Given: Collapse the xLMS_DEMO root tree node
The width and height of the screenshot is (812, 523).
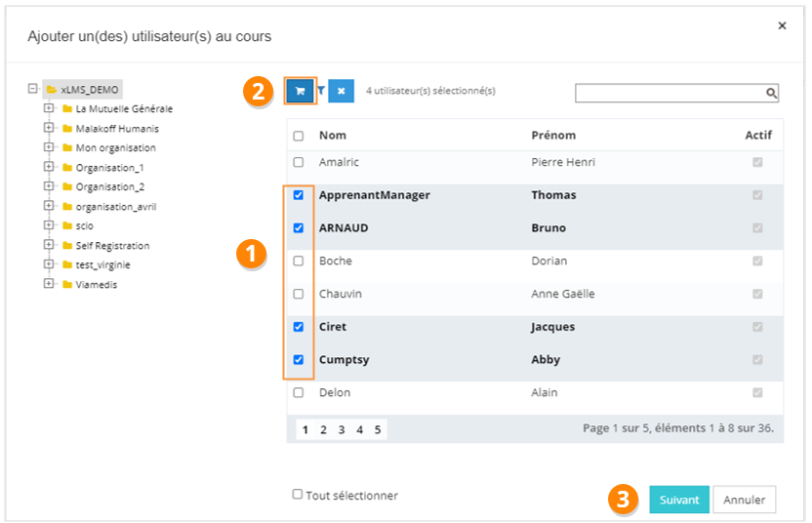Looking at the screenshot, I should point(33,89).
